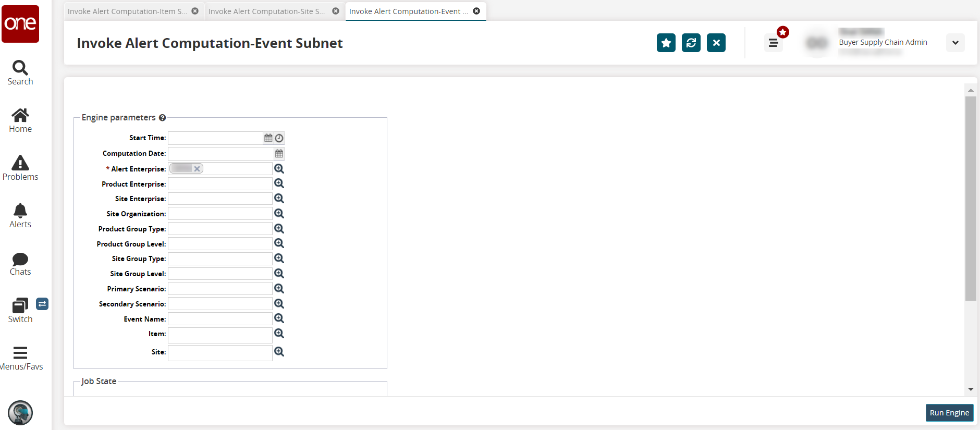The height and width of the screenshot is (430, 980).
Task: Click into the Secondary Scenario field
Action: [x=220, y=304]
